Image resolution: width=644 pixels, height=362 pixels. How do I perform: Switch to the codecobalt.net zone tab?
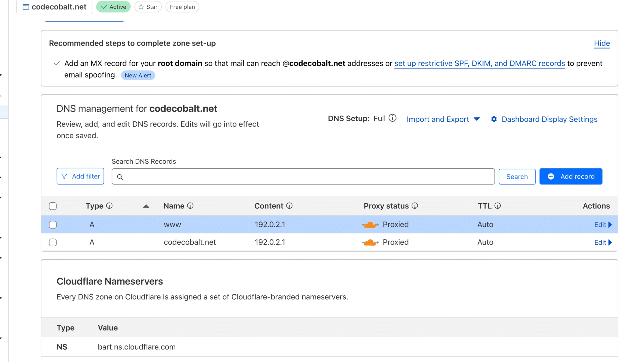[x=54, y=7]
